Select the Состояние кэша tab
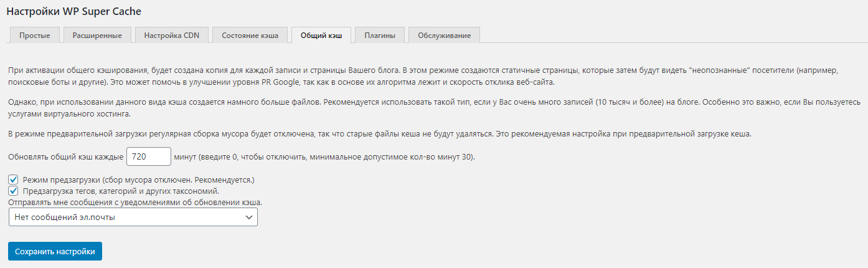The height and width of the screenshot is (268, 868). pos(250,36)
